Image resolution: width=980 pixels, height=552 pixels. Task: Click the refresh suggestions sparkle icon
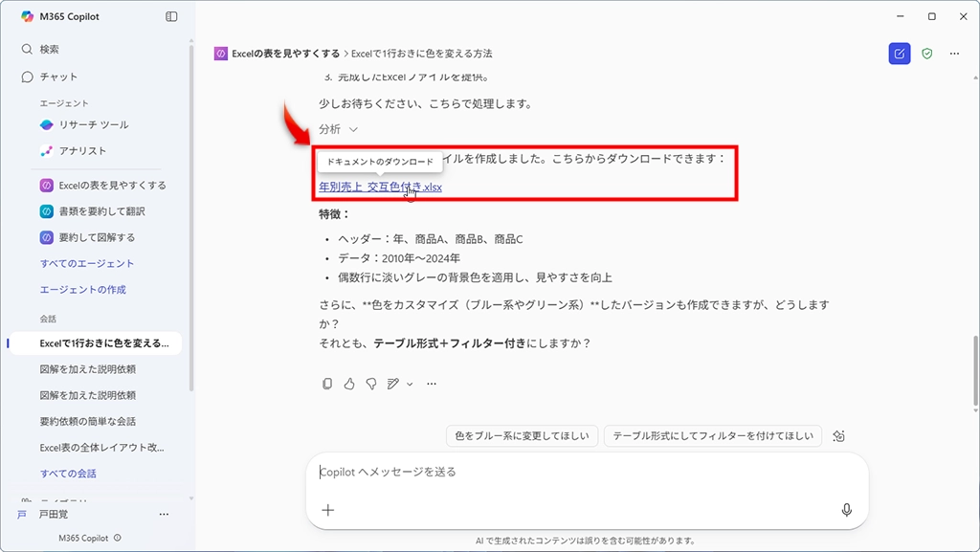point(838,436)
